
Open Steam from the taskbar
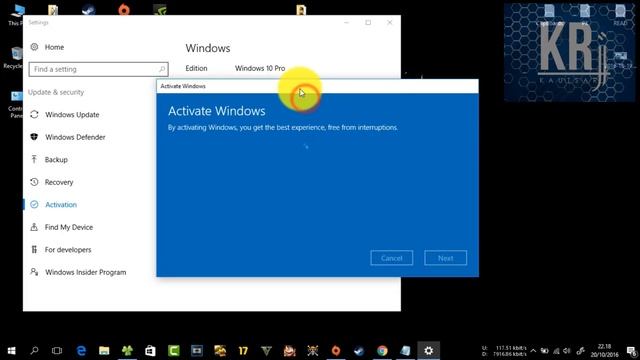click(359, 351)
